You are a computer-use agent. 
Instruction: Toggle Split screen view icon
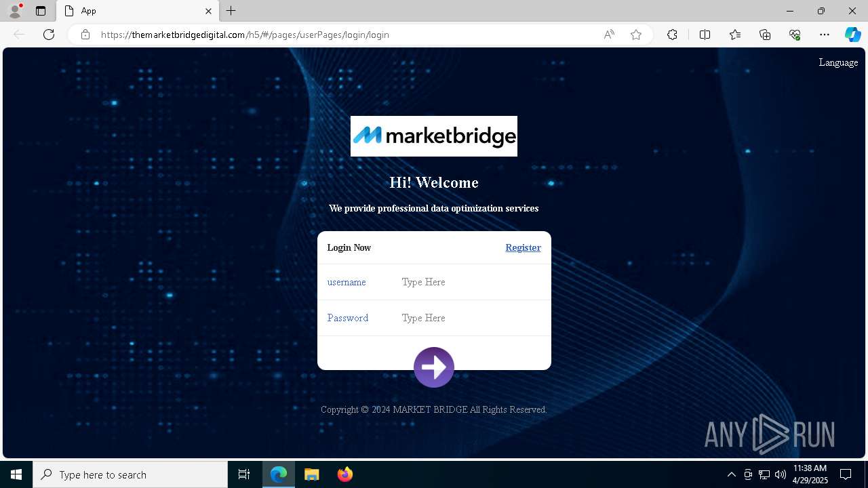[x=705, y=35]
